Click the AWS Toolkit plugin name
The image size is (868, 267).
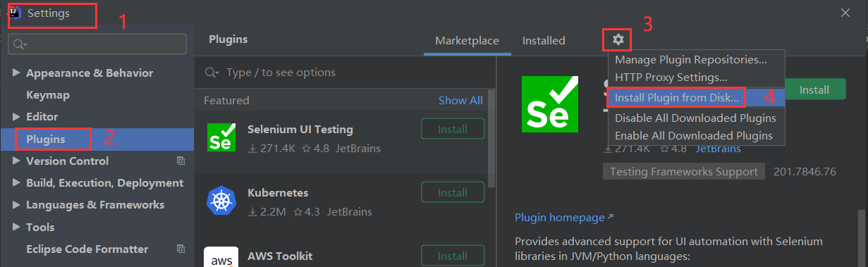tap(280, 256)
